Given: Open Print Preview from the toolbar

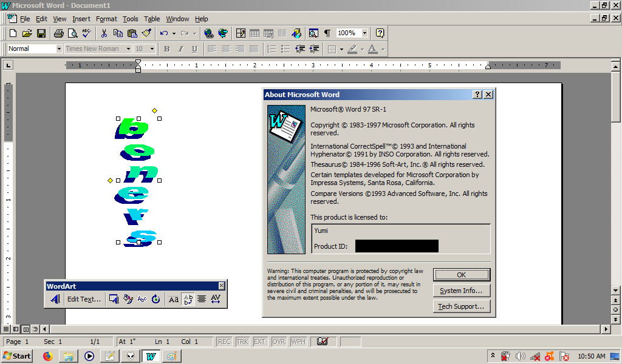Looking at the screenshot, I should coord(73,33).
